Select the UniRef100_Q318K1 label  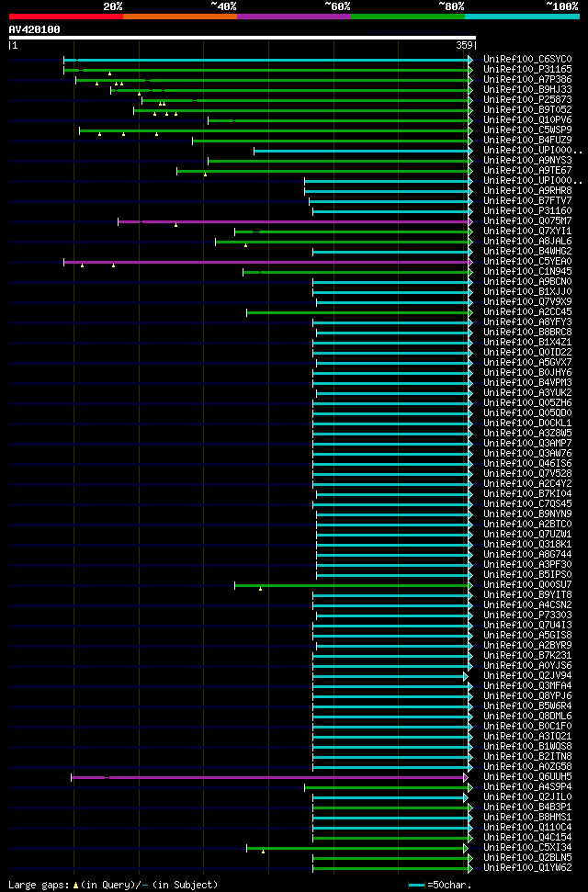tap(527, 545)
